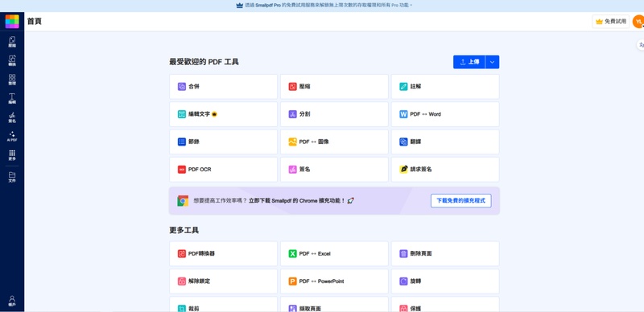
Task: Open the PDF ↔ Word tool card
Action: point(445,114)
